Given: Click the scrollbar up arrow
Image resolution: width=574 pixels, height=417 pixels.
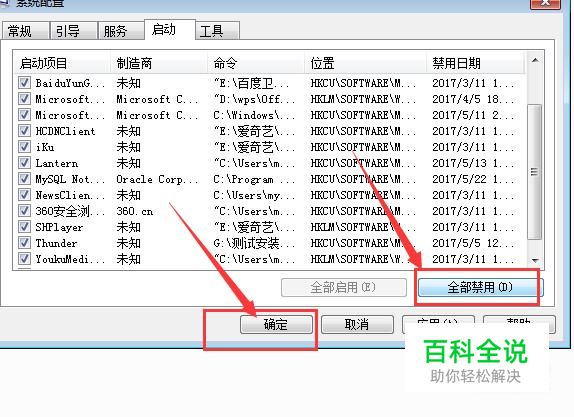Looking at the screenshot, I should coord(535,60).
